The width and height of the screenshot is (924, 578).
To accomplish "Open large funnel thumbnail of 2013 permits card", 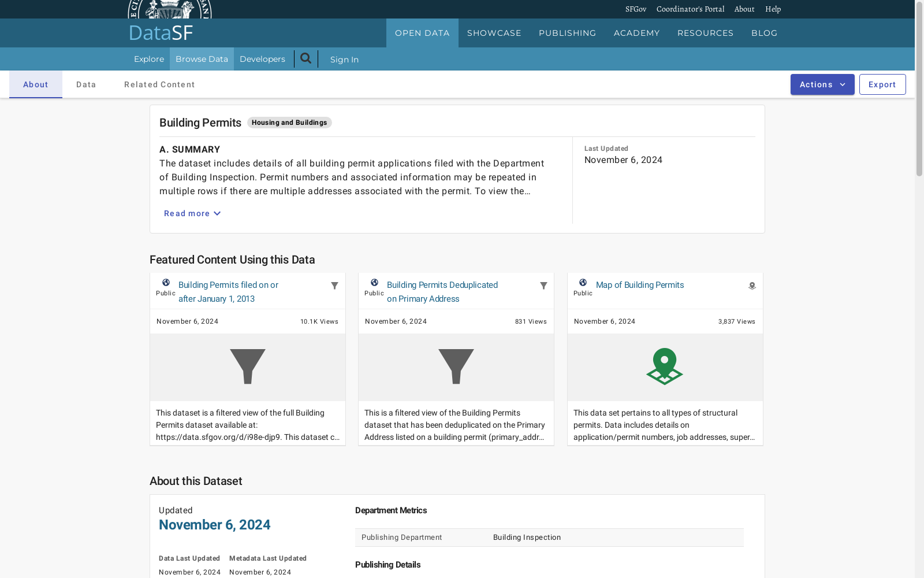I will (x=248, y=367).
